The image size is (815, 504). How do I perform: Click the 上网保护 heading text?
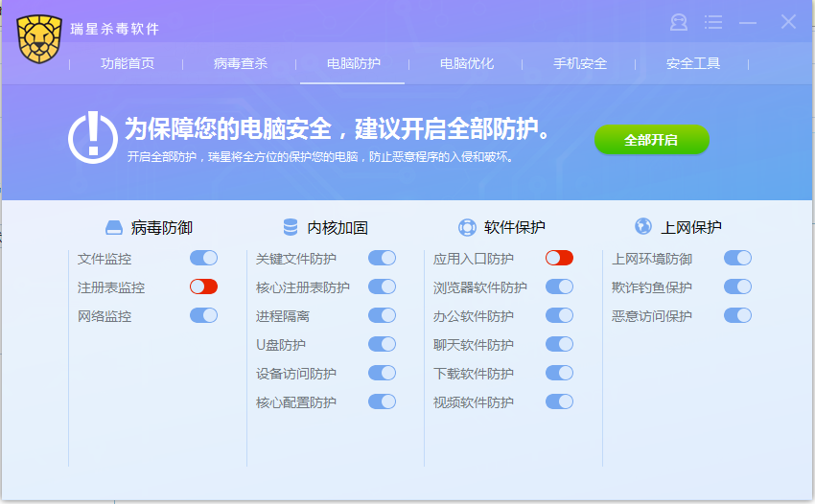point(690,228)
